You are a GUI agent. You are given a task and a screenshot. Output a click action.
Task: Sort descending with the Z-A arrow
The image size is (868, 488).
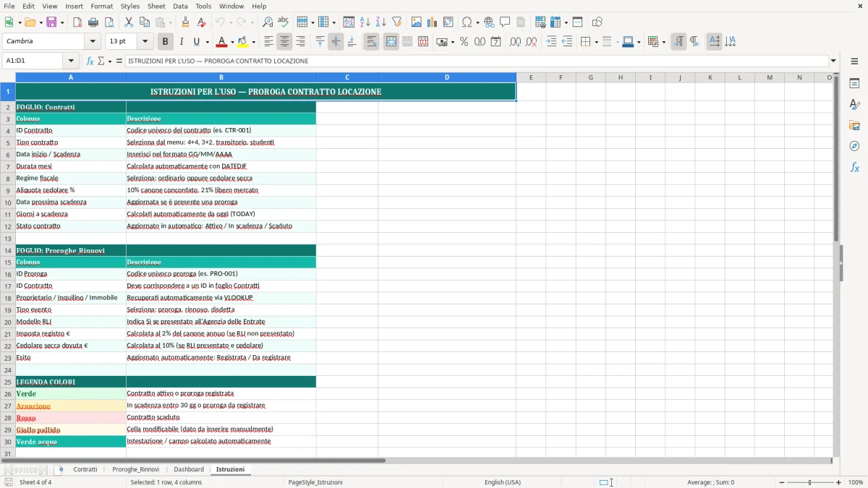click(x=381, y=22)
